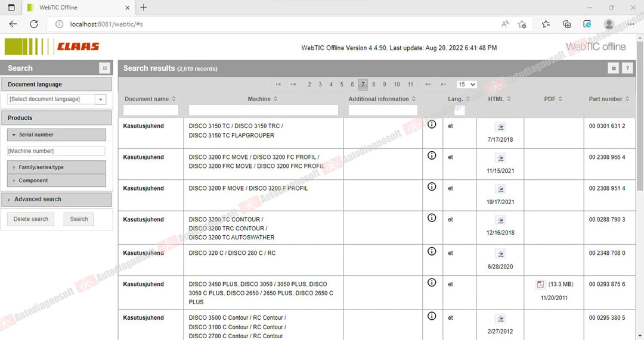Open info icon for DISCO 3500 C Contour row
This screenshot has height=340, width=644.
click(x=432, y=316)
